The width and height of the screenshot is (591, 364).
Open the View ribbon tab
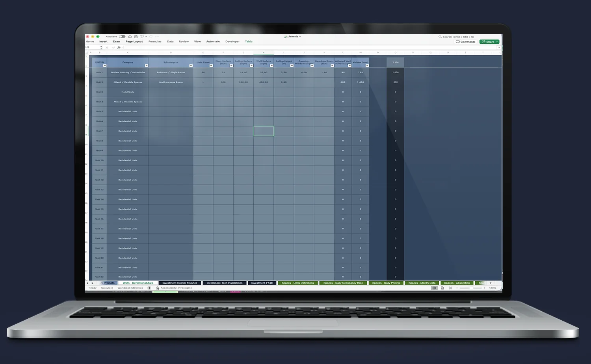pos(197,41)
